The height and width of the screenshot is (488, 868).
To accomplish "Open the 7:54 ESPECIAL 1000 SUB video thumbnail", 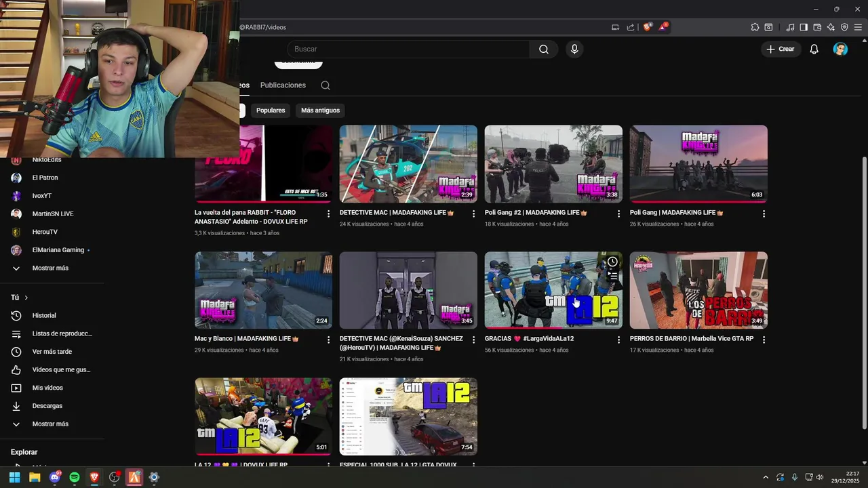I will 408,416.
